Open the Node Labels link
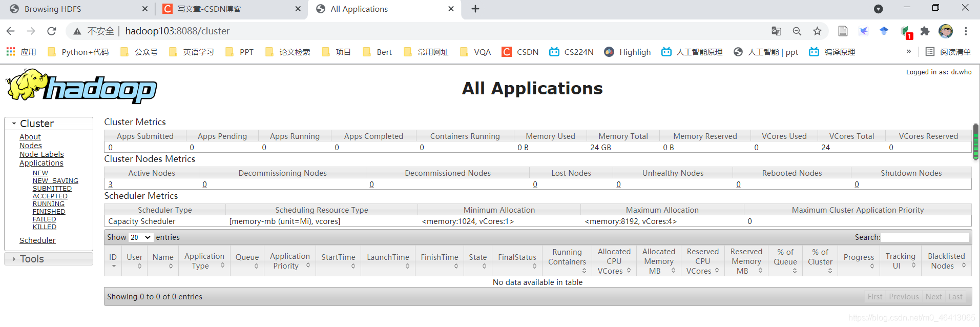The width and height of the screenshot is (980, 327). (41, 154)
